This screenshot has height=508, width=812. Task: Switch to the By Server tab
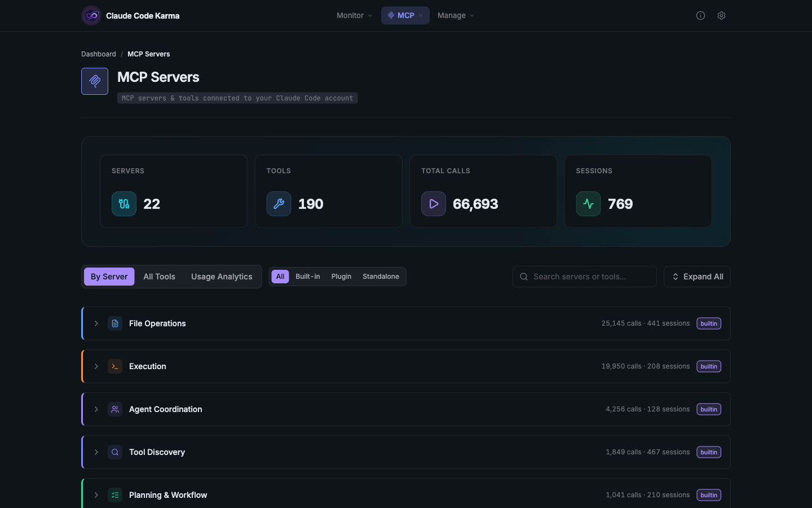coord(109,277)
